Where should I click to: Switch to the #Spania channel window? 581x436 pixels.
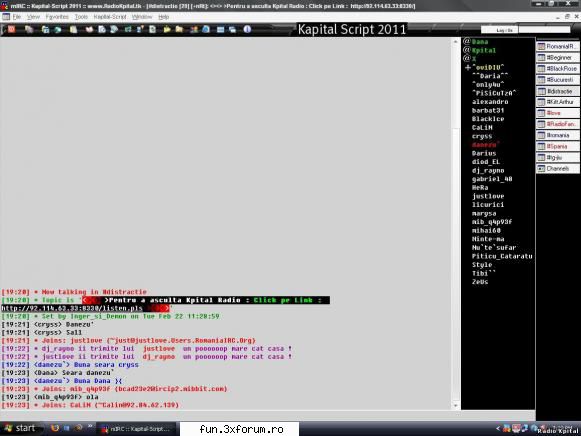(558, 146)
